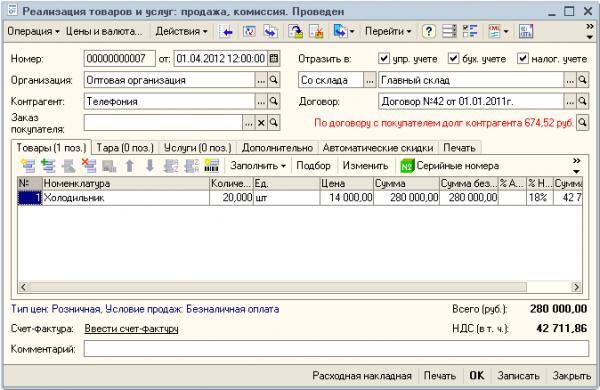Open the Действия dropdown menu
This screenshot has height=390, width=600.
pyautogui.click(x=181, y=31)
